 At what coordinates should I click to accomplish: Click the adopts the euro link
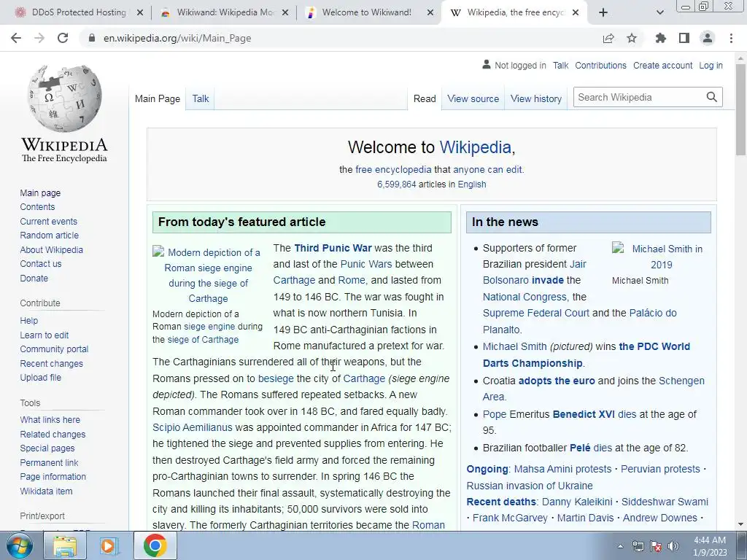point(557,381)
